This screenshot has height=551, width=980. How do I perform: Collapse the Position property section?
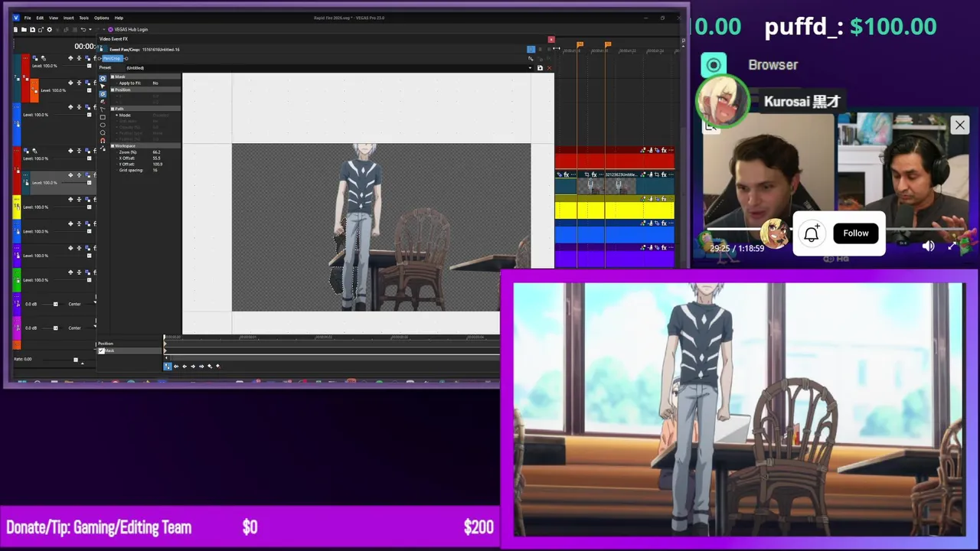pos(113,90)
